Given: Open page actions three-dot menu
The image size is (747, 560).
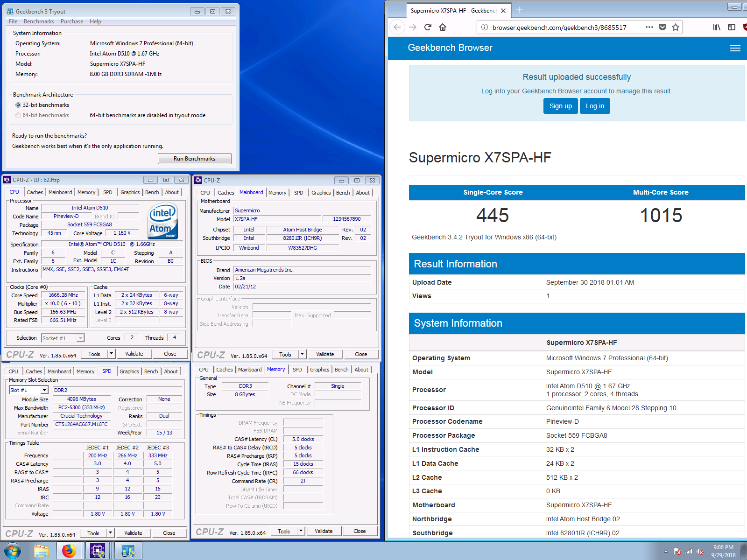Looking at the screenshot, I should [x=649, y=27].
